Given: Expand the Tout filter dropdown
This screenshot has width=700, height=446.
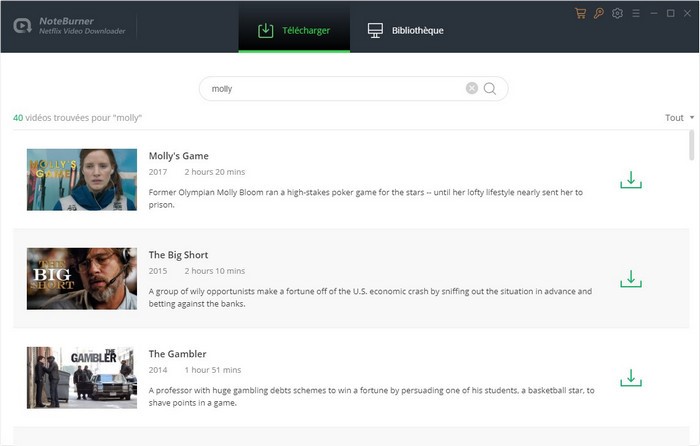Looking at the screenshot, I should click(679, 118).
